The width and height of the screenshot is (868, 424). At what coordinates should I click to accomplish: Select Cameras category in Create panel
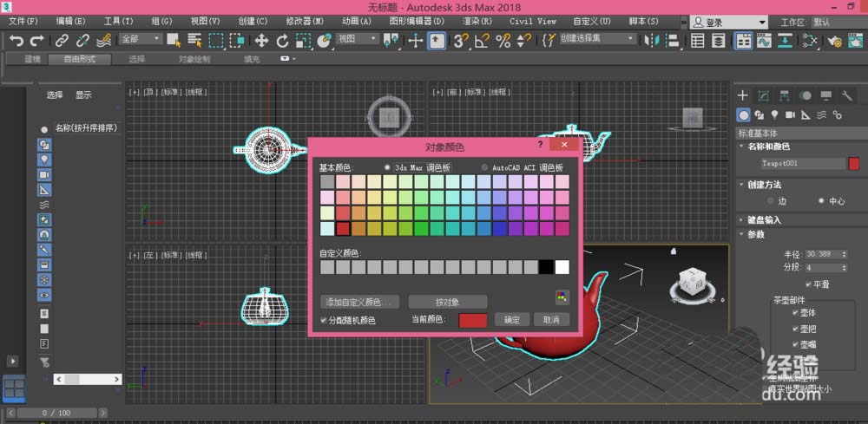(x=790, y=114)
